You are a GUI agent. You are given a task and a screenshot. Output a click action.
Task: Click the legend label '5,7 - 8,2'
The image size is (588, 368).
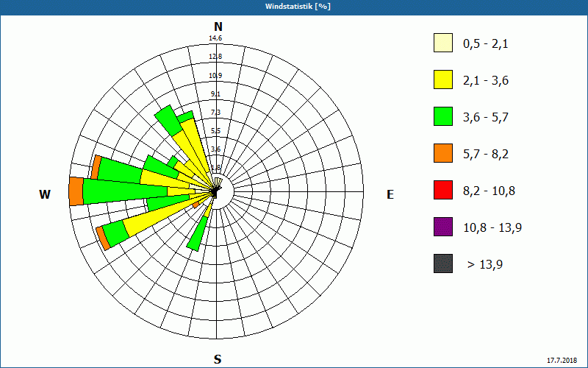[486, 155]
